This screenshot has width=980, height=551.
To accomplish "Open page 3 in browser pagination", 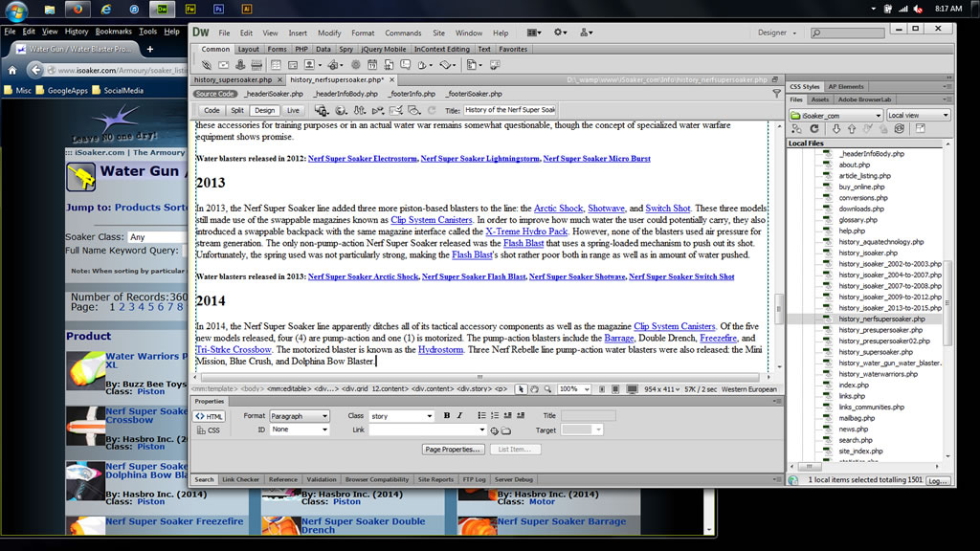I will [131, 307].
